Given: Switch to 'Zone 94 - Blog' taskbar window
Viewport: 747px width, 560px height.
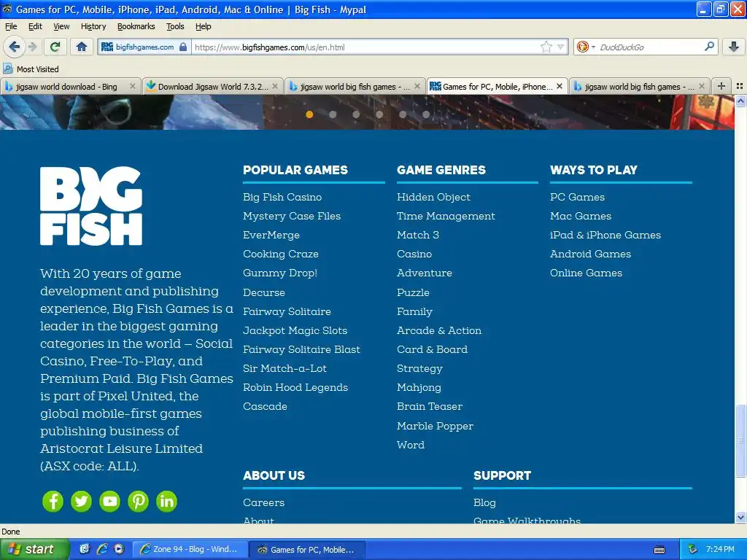Looking at the screenshot, I should [190, 549].
